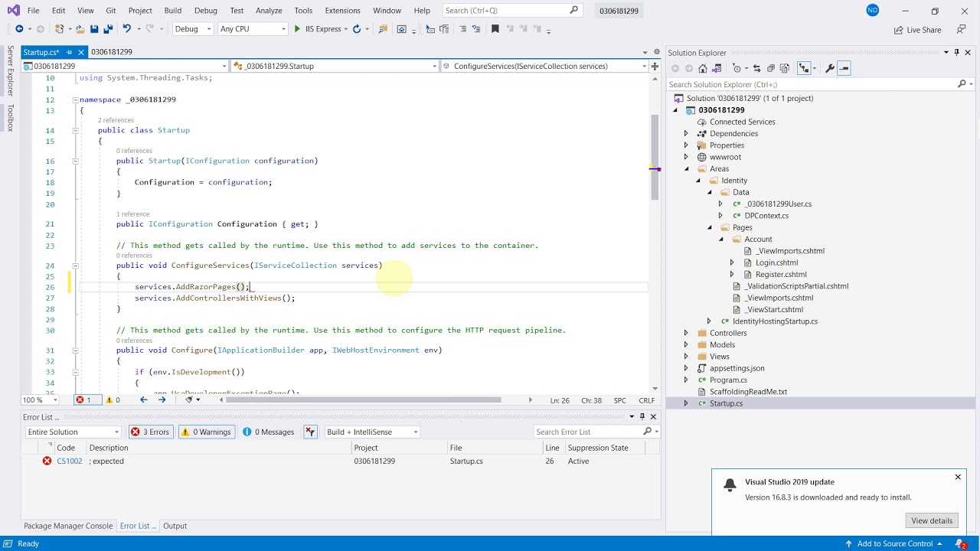Click the Undo arrow in the toolbar
The height and width of the screenshot is (551, 980).
point(127,29)
